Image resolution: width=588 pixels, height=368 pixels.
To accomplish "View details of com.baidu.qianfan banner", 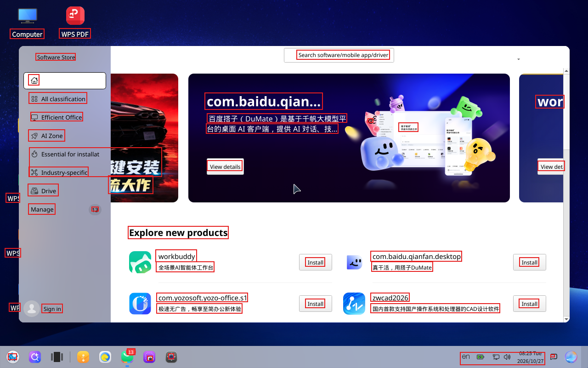I will (225, 167).
